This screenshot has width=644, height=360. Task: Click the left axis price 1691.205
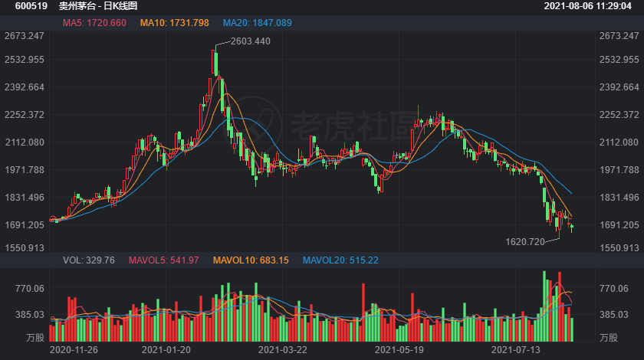click(25, 225)
